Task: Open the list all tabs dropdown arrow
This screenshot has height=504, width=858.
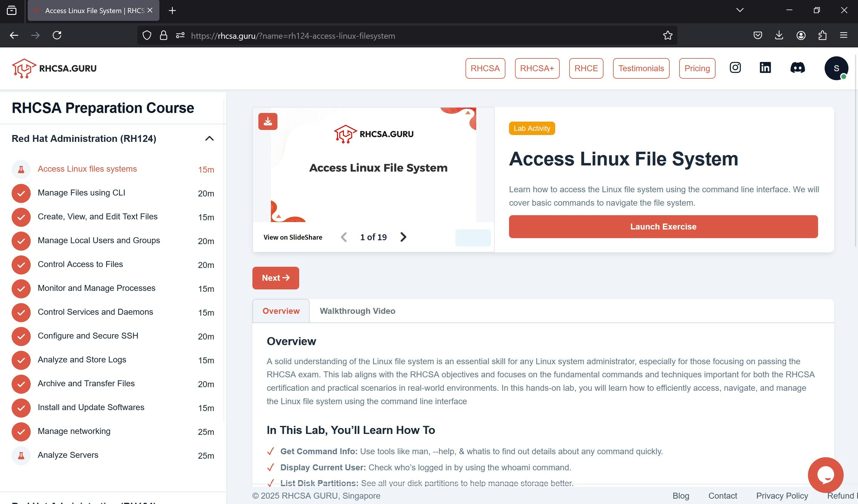Action: pos(739,10)
